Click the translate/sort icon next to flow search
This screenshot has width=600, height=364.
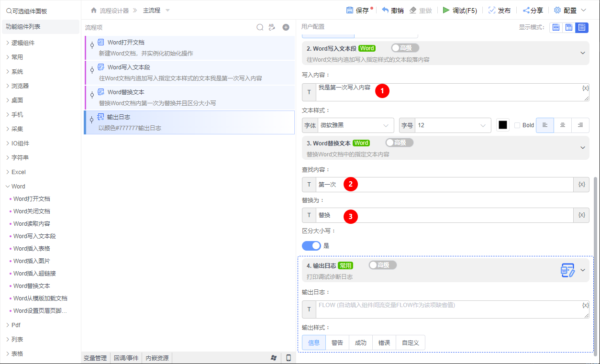(x=272, y=27)
